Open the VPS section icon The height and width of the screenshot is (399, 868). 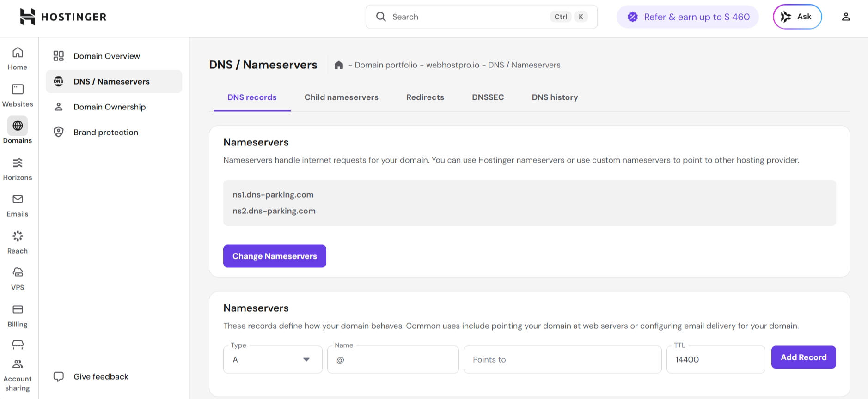point(18,272)
